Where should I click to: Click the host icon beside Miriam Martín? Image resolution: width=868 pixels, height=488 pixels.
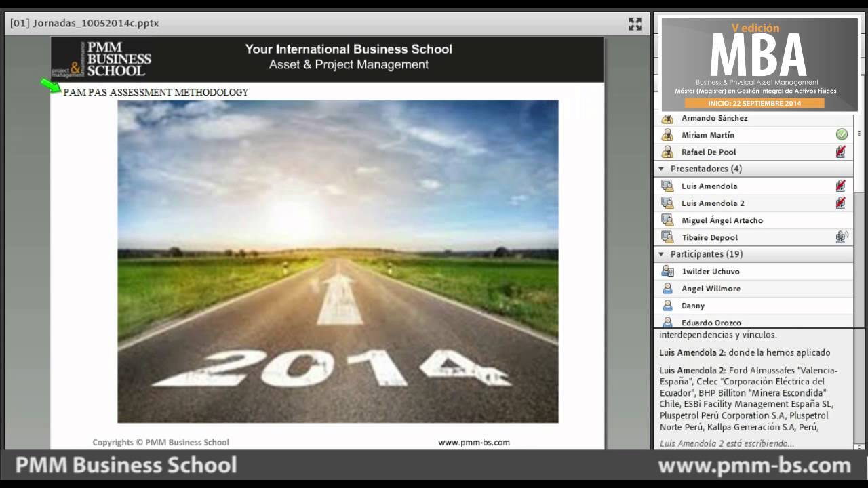tap(667, 135)
